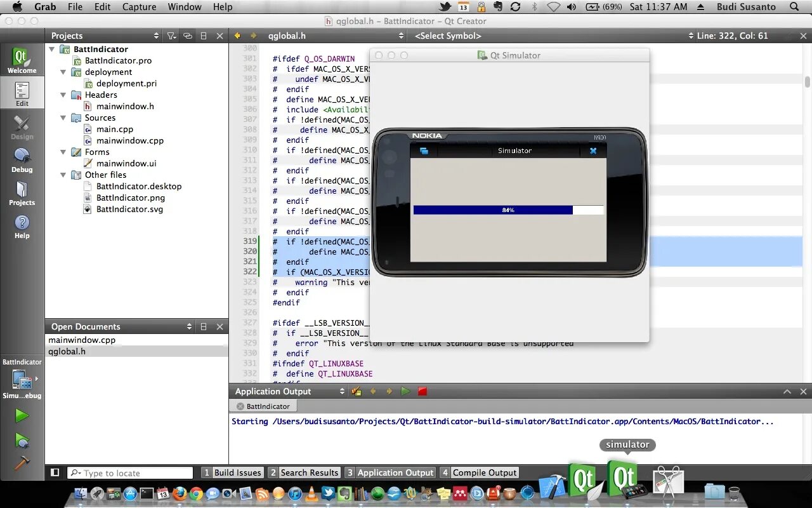This screenshot has width=812, height=508.
Task: Click the simulator task switcher icon
Action: [424, 150]
